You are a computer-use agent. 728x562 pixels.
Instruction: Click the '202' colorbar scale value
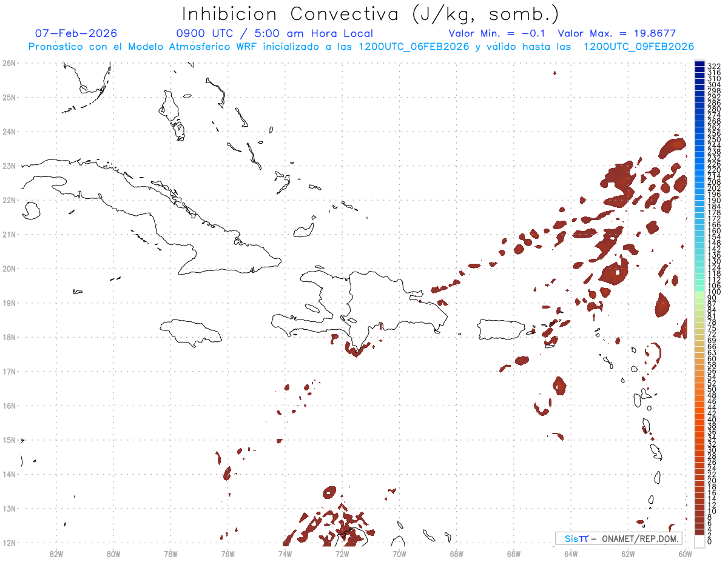coord(713,188)
